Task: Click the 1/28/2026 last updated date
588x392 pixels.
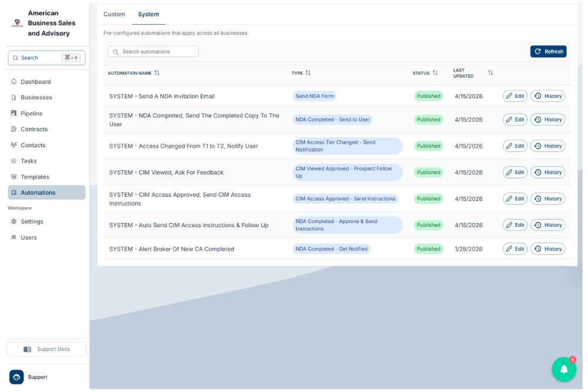Action: [469, 249]
